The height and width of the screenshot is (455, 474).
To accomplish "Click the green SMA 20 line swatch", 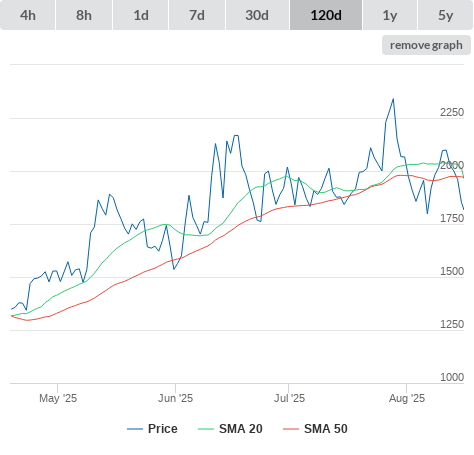I will 206,429.
